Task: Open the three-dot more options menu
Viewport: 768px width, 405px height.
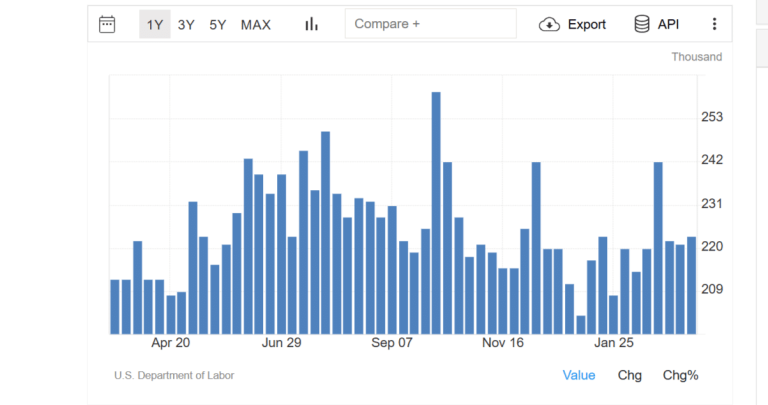Action: (714, 24)
